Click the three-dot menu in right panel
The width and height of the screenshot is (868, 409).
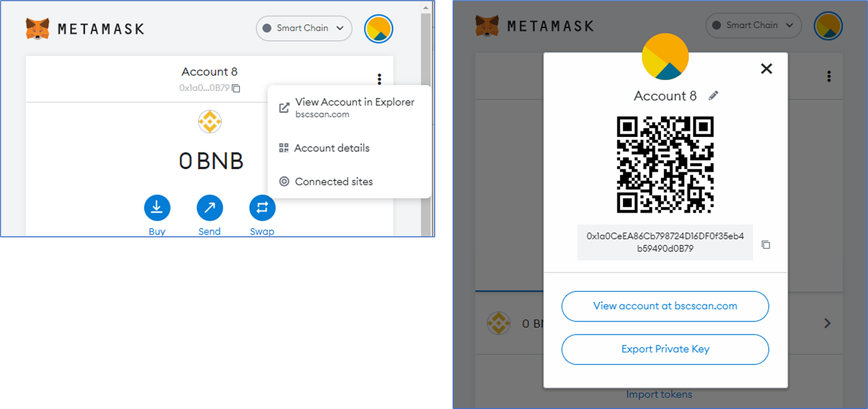[x=829, y=76]
